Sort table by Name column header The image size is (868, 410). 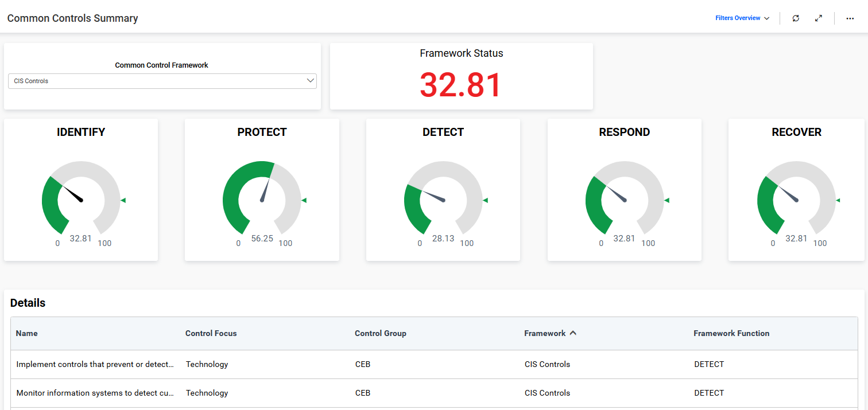point(27,333)
